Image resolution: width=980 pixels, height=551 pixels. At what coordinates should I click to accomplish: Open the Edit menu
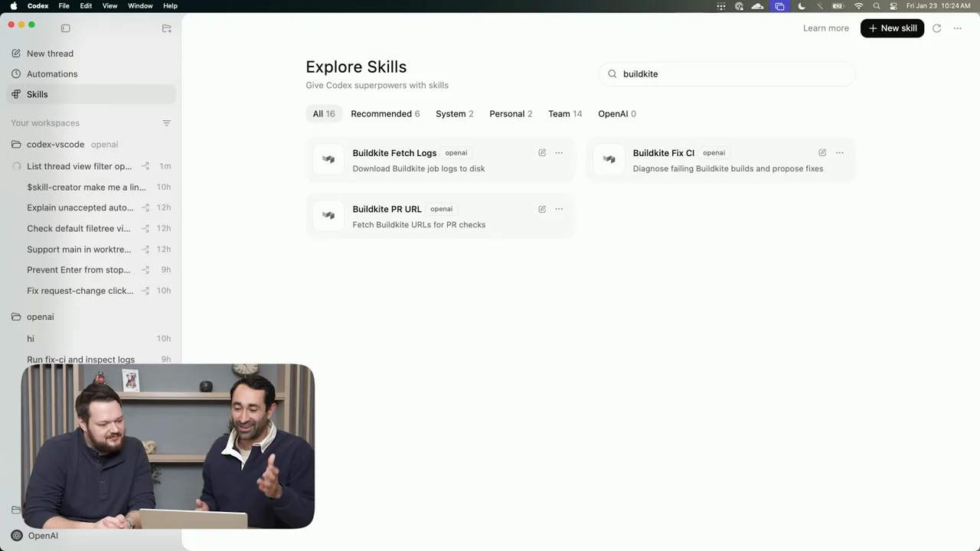[x=86, y=6]
